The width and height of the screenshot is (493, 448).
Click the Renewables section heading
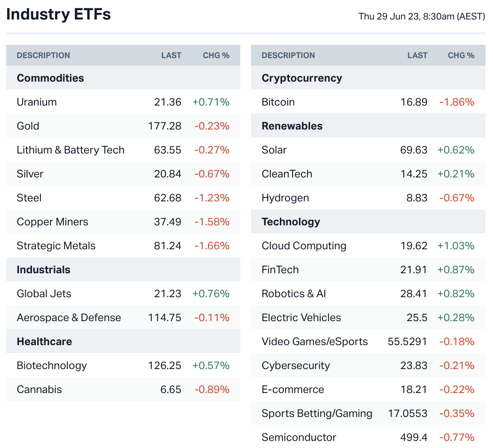292,126
